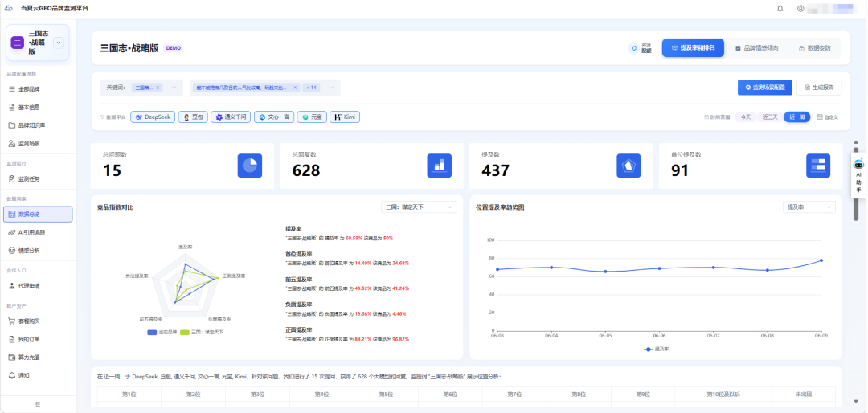Select the 近三天 time range
Image resolution: width=868 pixels, height=413 pixels.
770,117
